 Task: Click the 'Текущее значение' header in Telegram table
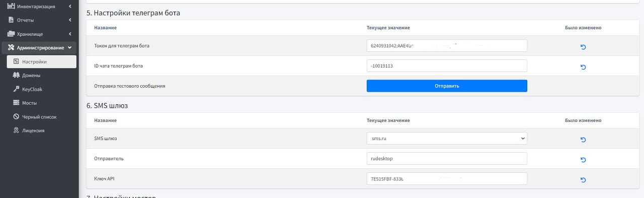[x=388, y=28]
